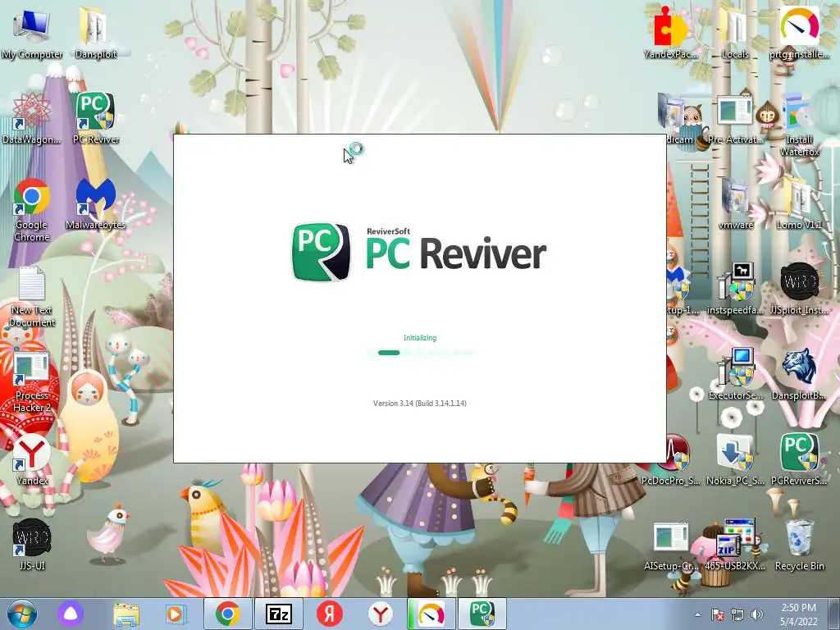Screen dimensions: 840x630
Task: Open Yandex Browser Y taskbar icon
Action: [x=381, y=614]
